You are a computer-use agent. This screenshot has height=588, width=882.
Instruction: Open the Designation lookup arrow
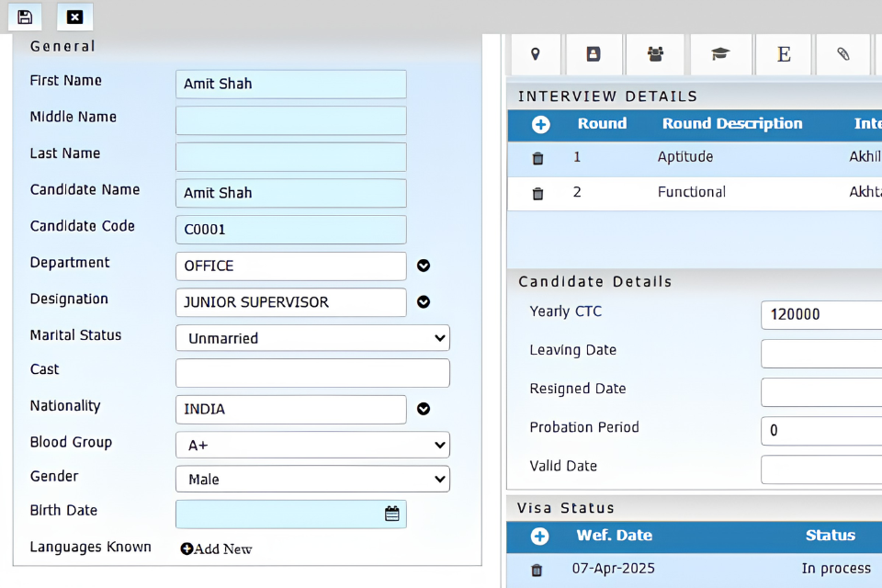click(x=424, y=302)
